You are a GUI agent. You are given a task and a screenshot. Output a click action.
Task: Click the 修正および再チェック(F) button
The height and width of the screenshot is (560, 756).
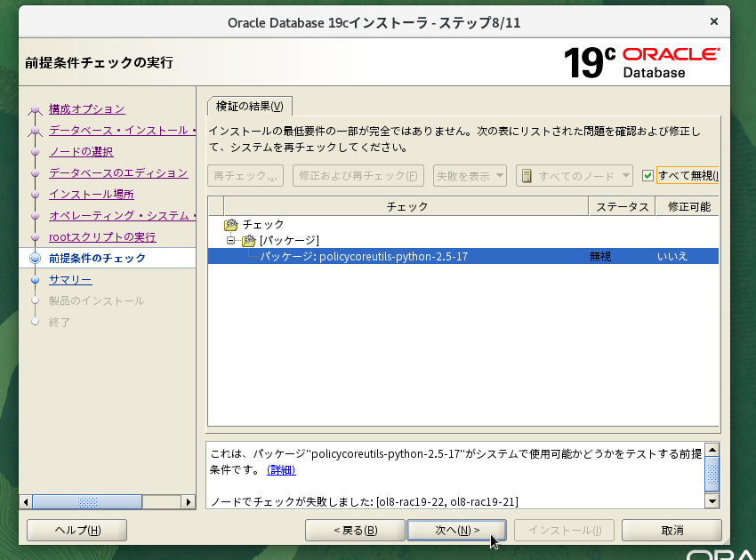(x=358, y=176)
